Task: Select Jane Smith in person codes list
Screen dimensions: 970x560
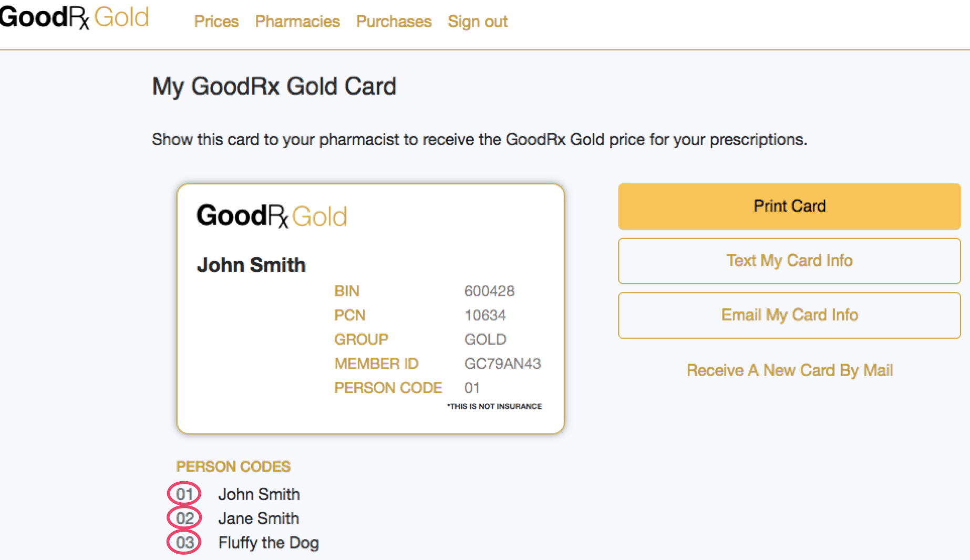Action: click(x=259, y=518)
